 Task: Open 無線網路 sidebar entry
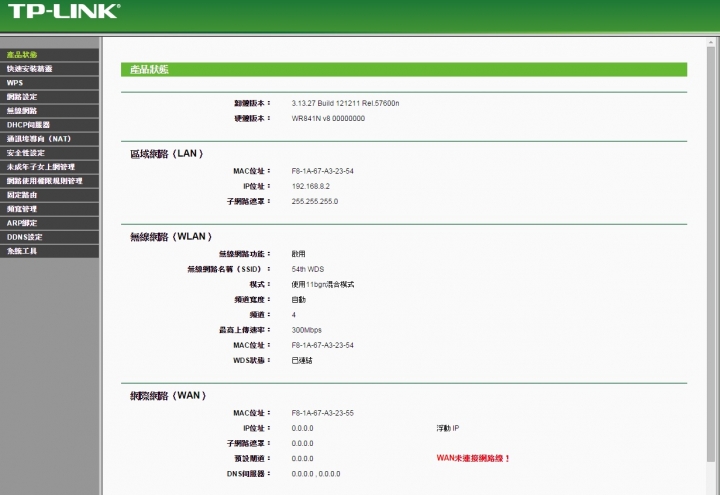click(49, 111)
